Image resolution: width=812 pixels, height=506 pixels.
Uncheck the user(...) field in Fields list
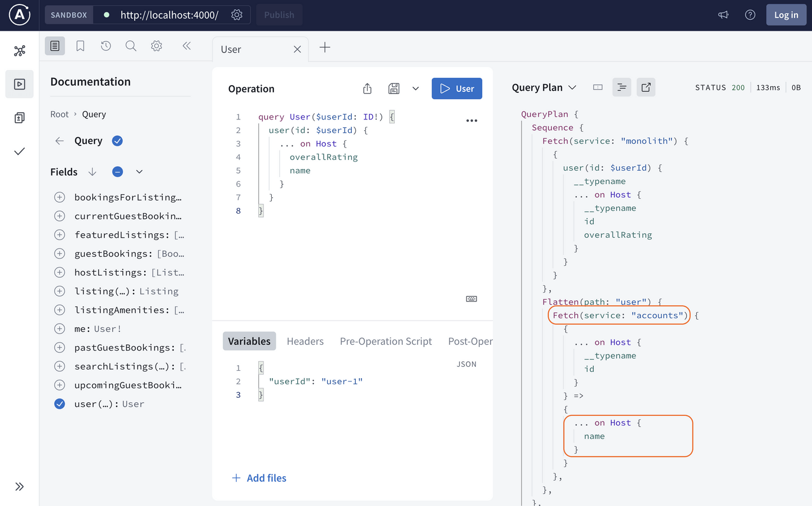pyautogui.click(x=60, y=403)
